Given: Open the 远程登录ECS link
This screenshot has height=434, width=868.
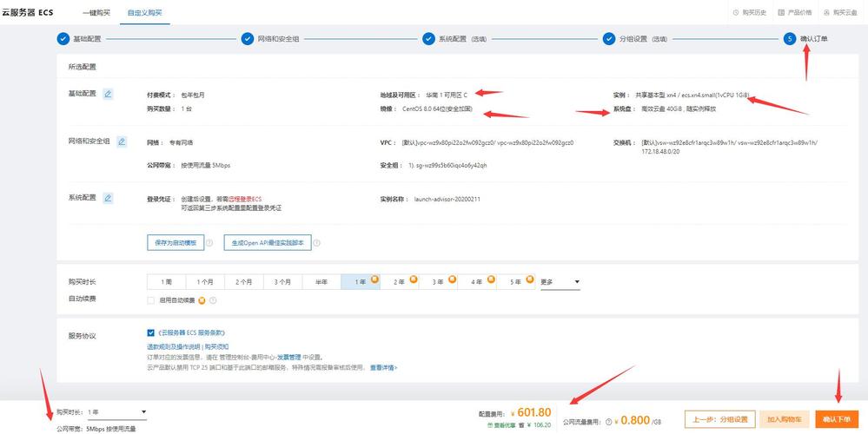Looking at the screenshot, I should pos(245,199).
